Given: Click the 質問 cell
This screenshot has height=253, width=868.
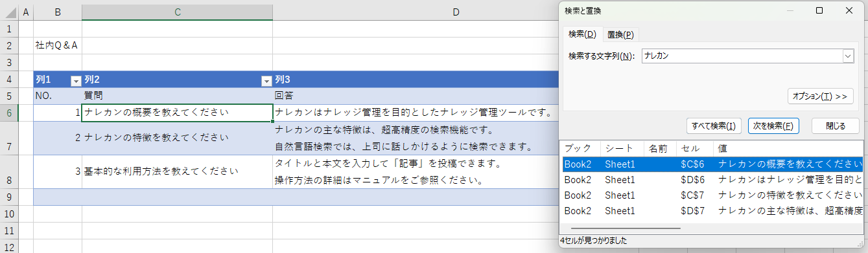Looking at the screenshot, I should pyautogui.click(x=177, y=96).
